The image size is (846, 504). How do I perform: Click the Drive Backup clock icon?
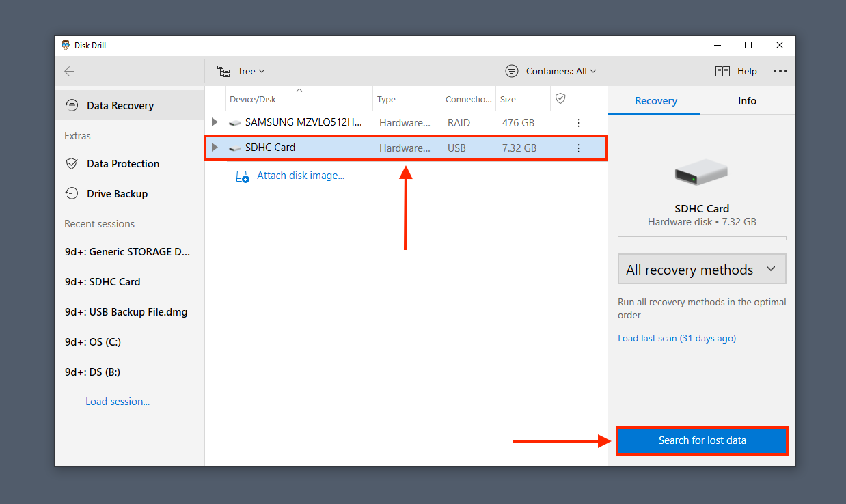(72, 194)
